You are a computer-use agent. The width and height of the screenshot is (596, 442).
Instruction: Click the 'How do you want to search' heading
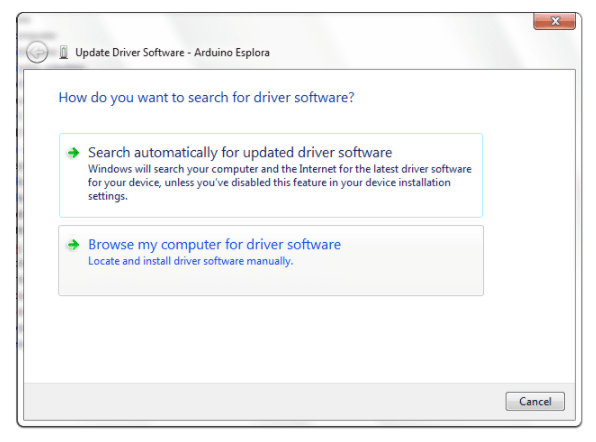(206, 98)
